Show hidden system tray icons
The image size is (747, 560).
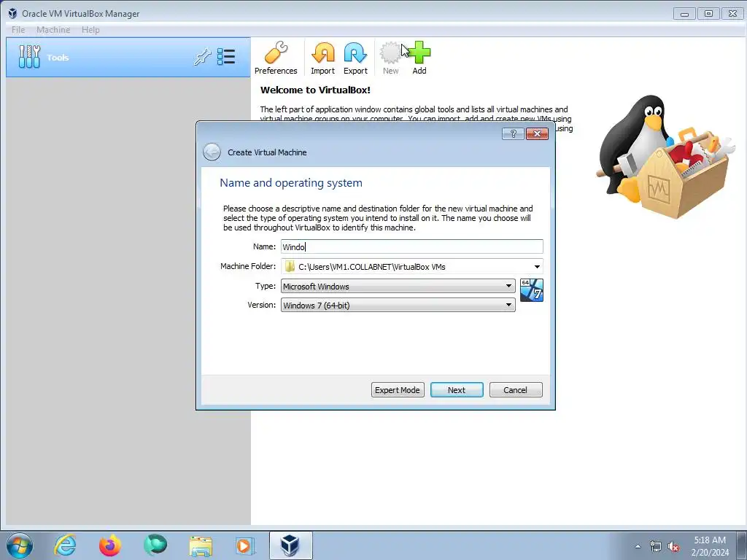[638, 546]
